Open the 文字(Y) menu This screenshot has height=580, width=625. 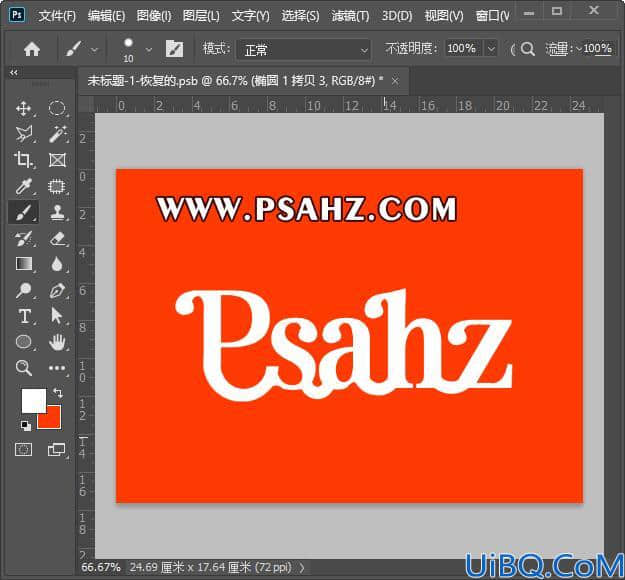point(251,16)
